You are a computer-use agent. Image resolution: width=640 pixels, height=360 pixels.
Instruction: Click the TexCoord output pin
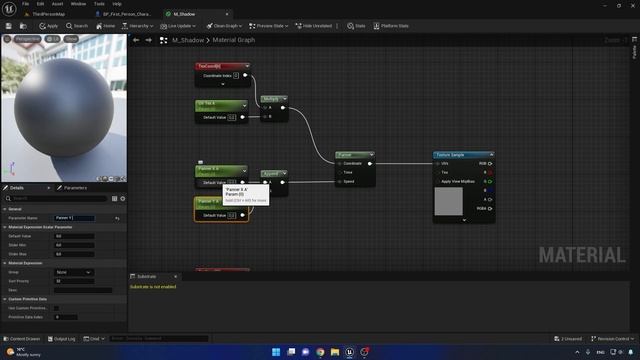coord(245,75)
